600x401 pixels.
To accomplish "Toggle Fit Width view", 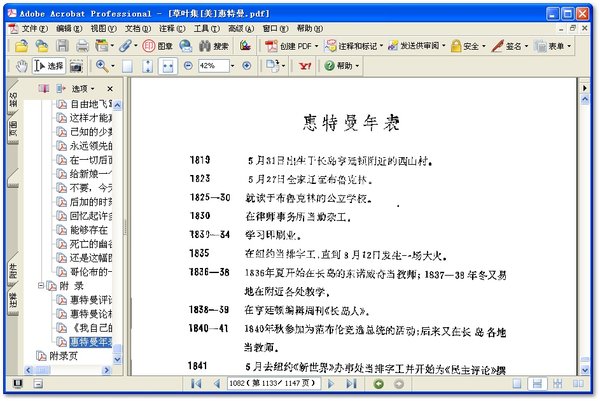I will (x=168, y=66).
